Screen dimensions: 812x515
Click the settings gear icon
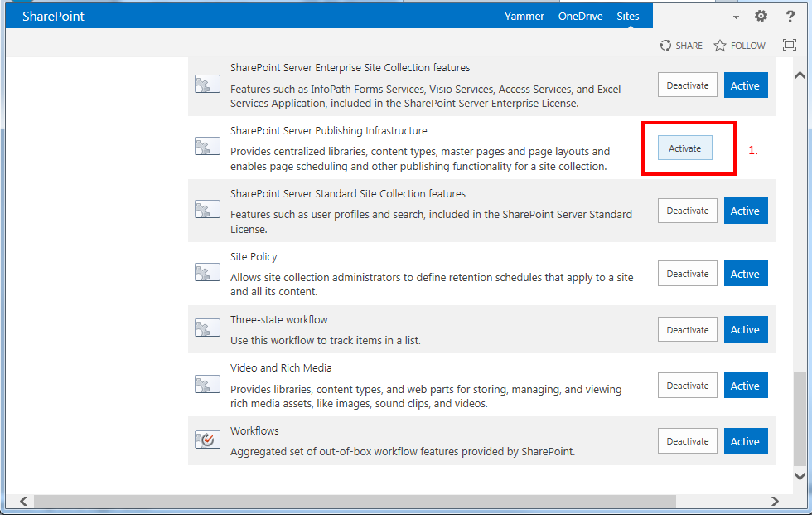point(761,17)
